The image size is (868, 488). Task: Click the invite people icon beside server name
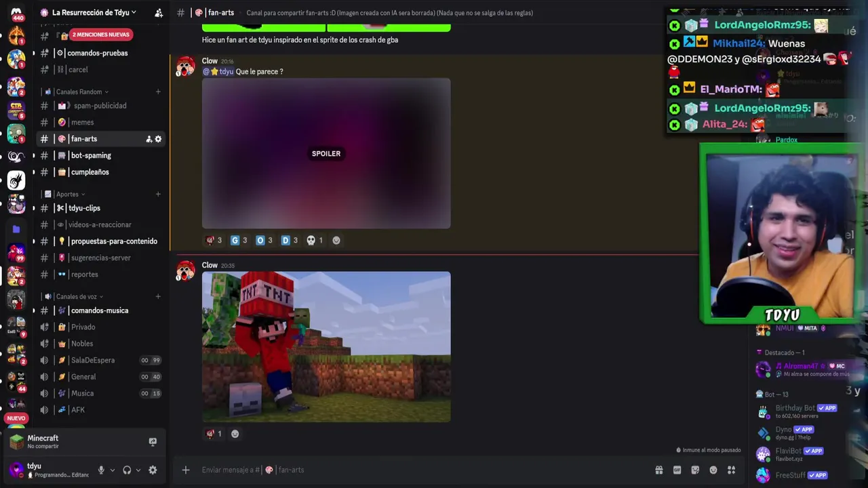[x=158, y=12]
